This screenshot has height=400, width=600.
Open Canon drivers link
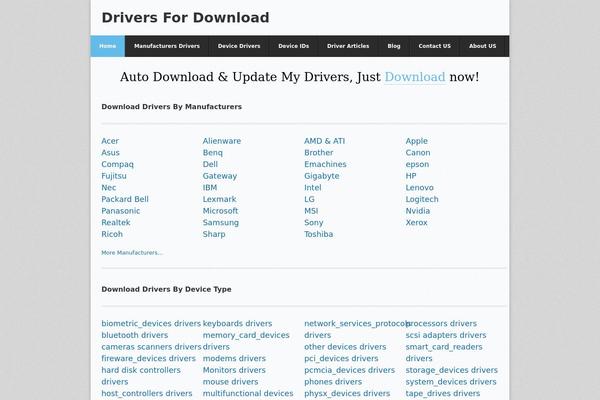tap(418, 152)
